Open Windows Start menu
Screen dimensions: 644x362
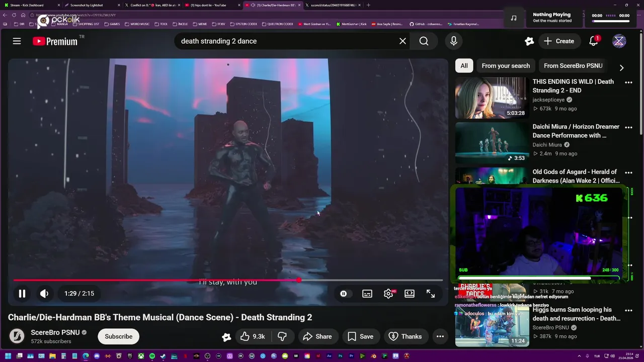[8, 356]
